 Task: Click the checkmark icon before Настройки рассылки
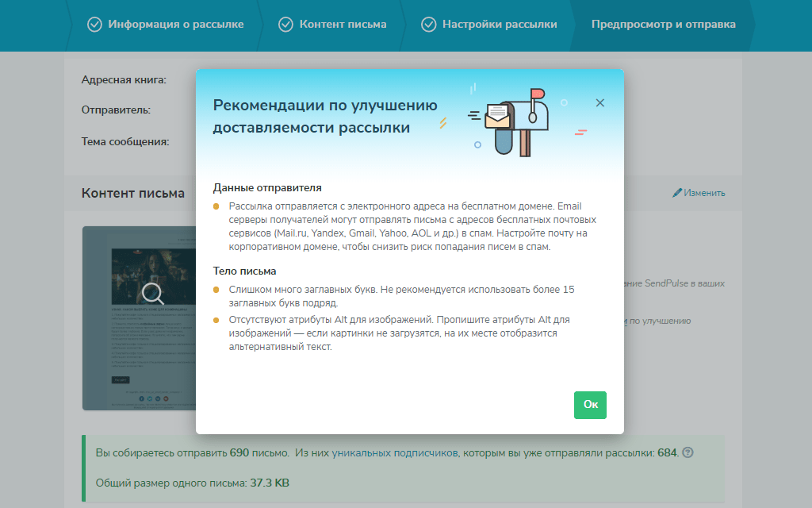428,25
